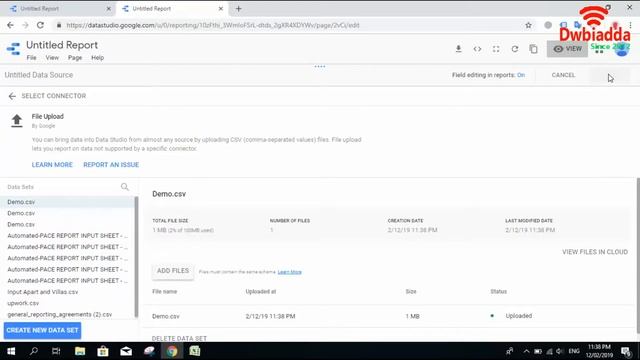The image size is (640, 360).
Task: Click the ENG language indicator
Action: pos(574,351)
